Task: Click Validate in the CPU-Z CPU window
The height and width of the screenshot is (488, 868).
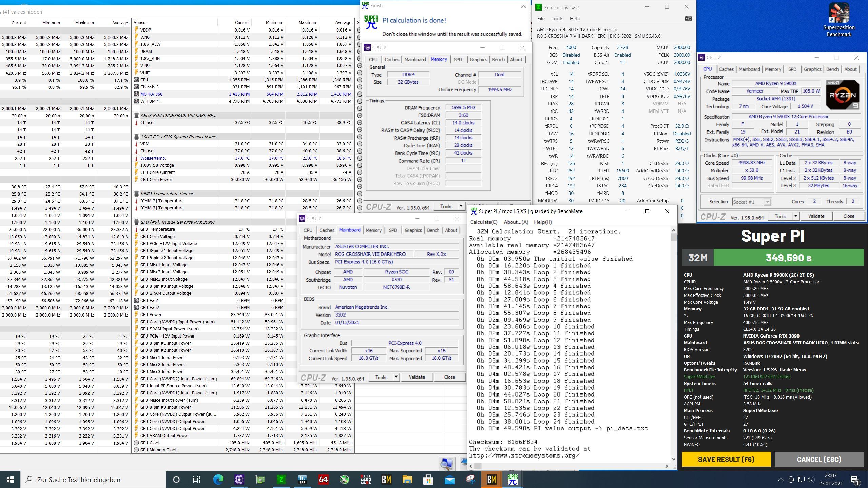Action: [816, 216]
